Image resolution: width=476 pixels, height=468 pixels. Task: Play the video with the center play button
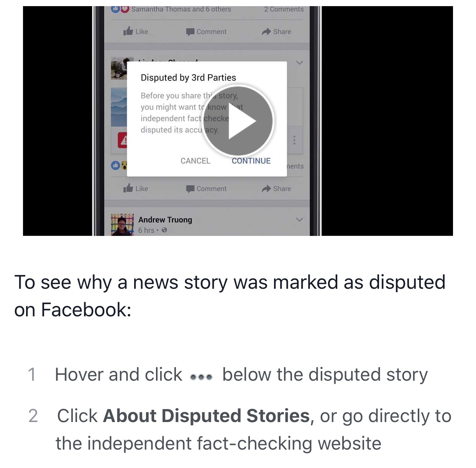[238, 121]
